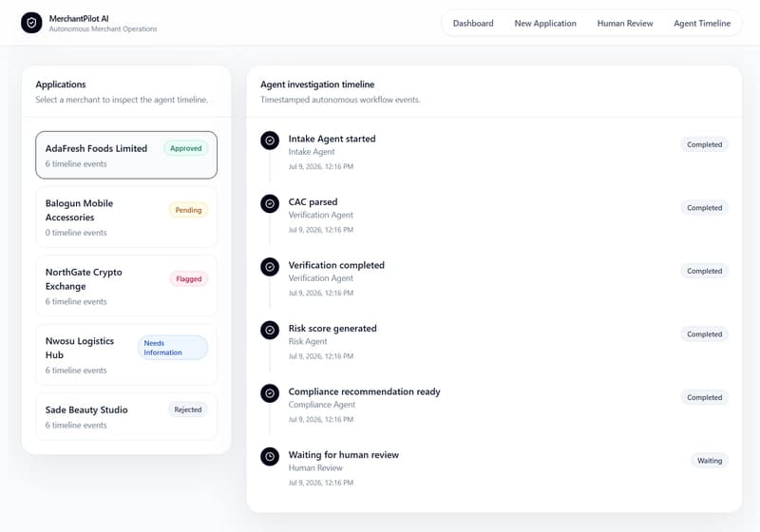Image resolution: width=760 pixels, height=532 pixels.
Task: Select NorthGate Crypto Exchange application
Action: click(126, 286)
